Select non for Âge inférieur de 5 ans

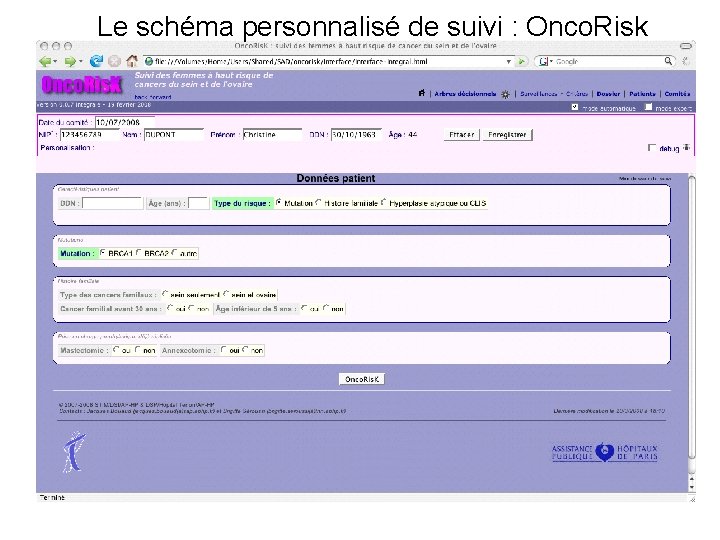(x=326, y=308)
